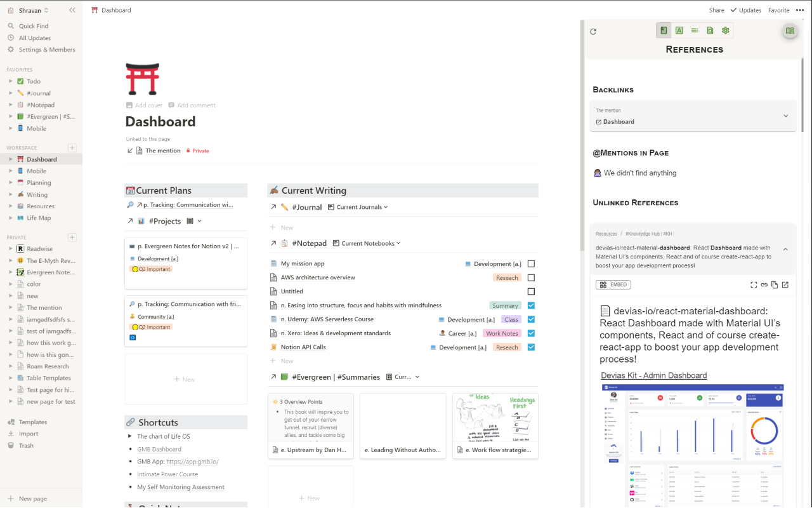Image resolution: width=812 pixels, height=508 pixels.
Task: Open The mention backlink under title
Action: pos(163,150)
